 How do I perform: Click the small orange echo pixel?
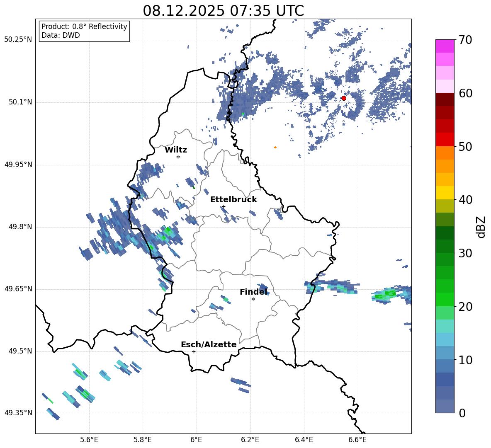click(275, 147)
